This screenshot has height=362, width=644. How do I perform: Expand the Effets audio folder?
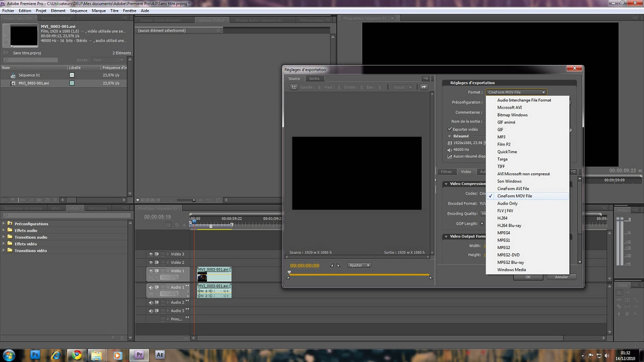[x=4, y=230]
